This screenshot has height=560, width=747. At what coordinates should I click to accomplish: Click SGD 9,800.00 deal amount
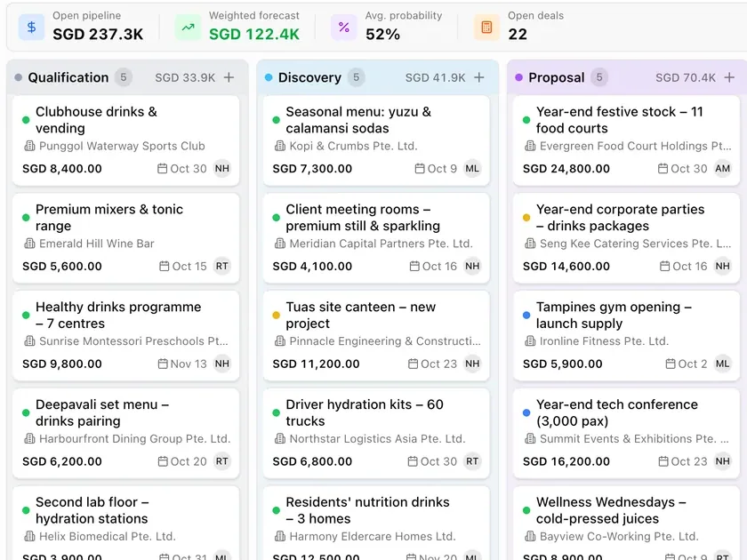coord(62,364)
